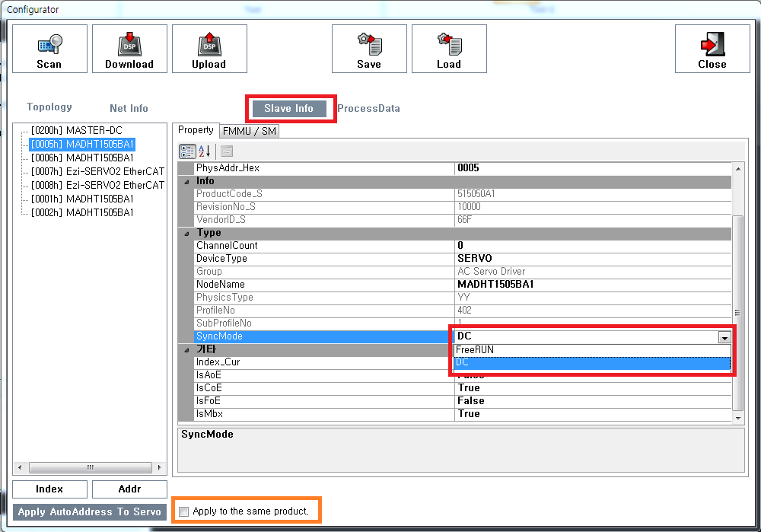Screen dimensions: 761x532
Task: Choose FreeRUN from SyncMode list
Action: [x=475, y=350]
